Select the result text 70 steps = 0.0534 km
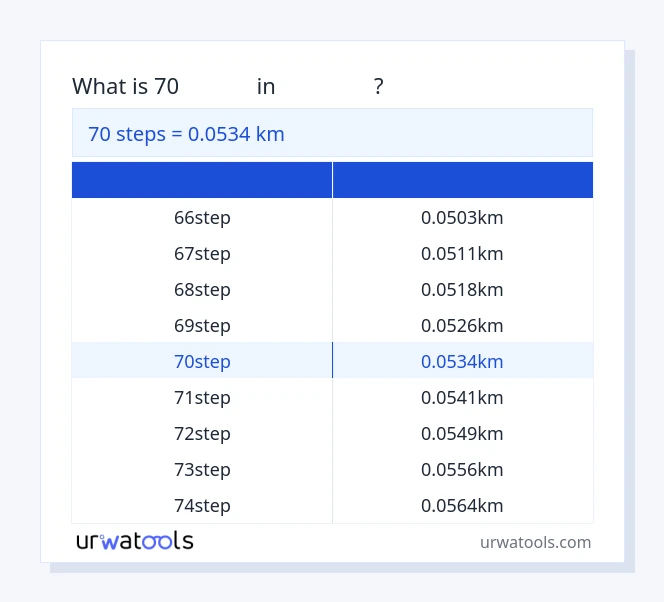The width and height of the screenshot is (664, 602). click(186, 133)
